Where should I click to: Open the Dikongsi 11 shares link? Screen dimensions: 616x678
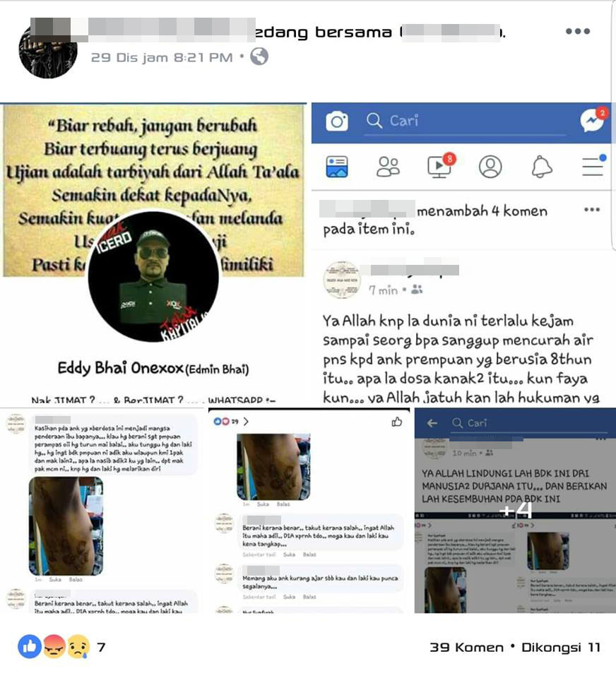pos(561,648)
